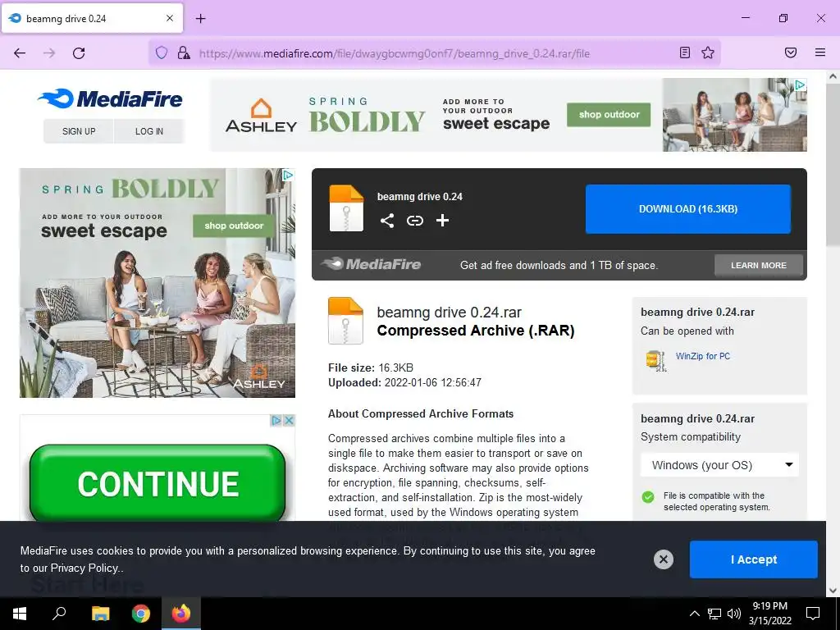Click the RAR file icon in dark panel

[346, 208]
